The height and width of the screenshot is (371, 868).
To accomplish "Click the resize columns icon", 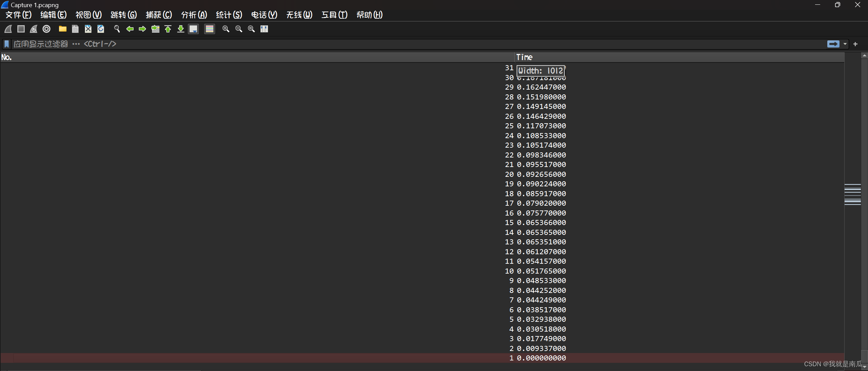I will click(264, 29).
